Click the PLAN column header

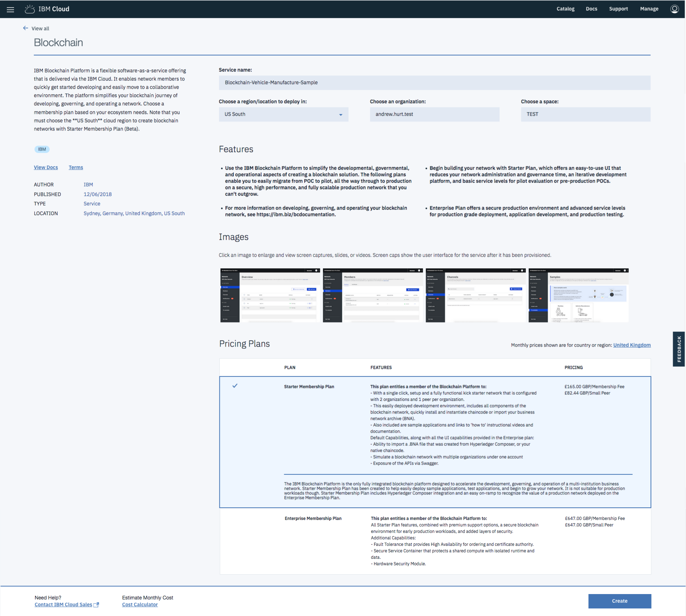click(x=290, y=368)
